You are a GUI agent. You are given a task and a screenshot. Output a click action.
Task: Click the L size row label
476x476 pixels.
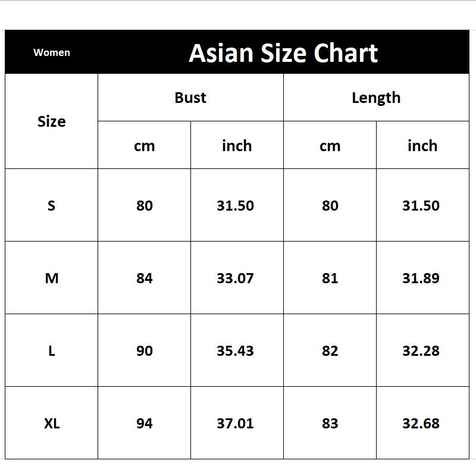coord(52,350)
